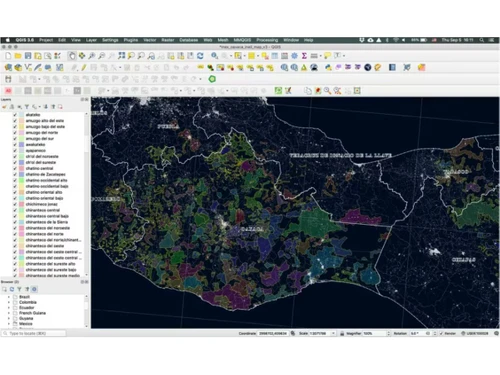Uncheck the awakateko layer checkbox

point(15,145)
